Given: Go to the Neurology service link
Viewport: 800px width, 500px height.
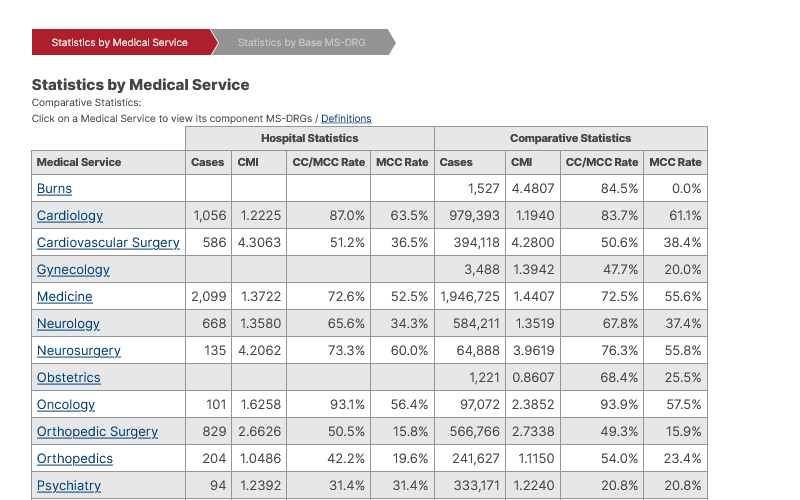Looking at the screenshot, I should coord(68,324).
